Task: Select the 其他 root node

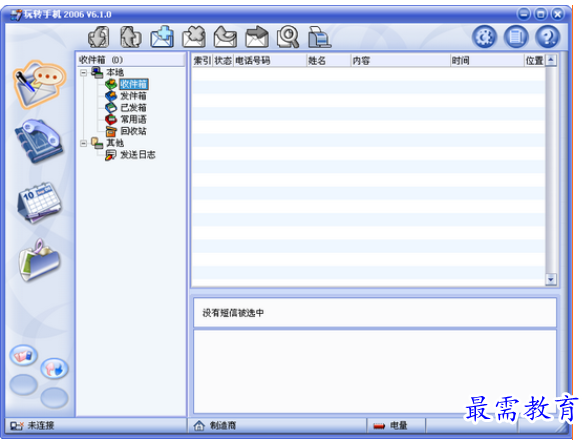Action: coord(115,143)
